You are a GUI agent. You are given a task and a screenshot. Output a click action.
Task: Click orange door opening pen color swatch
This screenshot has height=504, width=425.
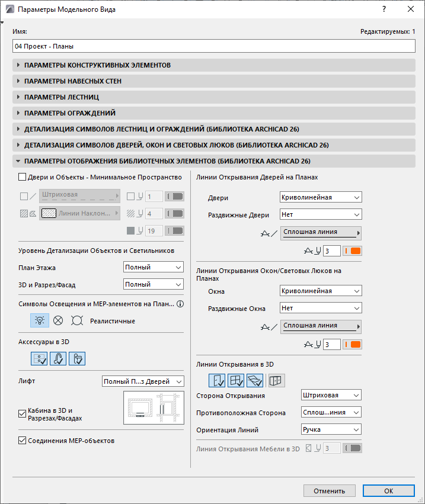[352, 251]
